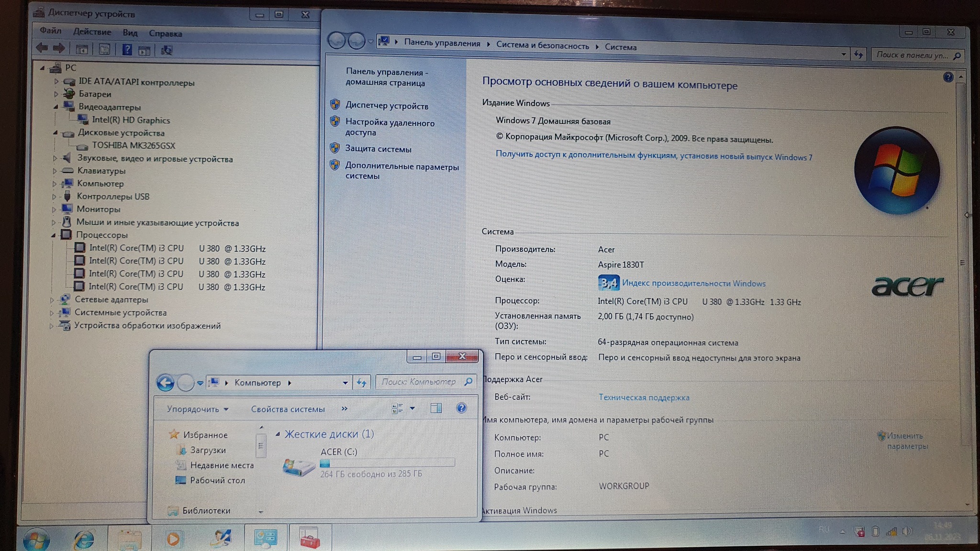Click Scan for hardware changes toolbar icon
Screen dimensions: 980x551
(167, 50)
